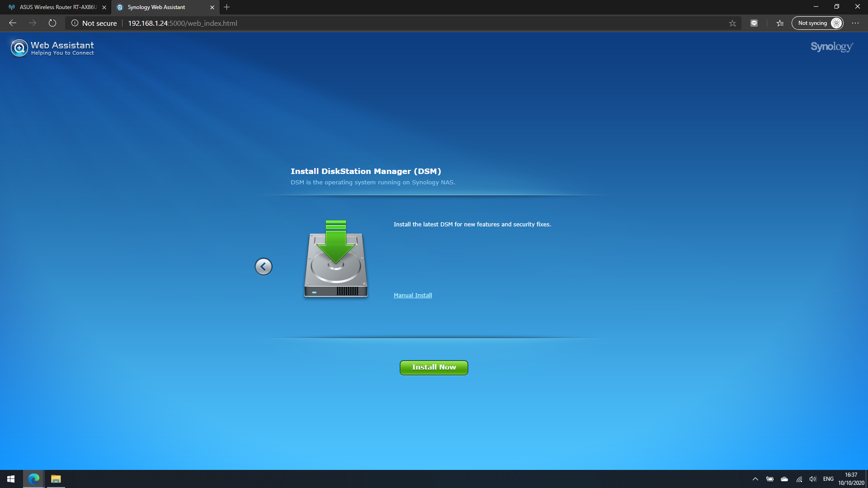868x488 pixels.
Task: Click the Web Assistant logo icon
Action: point(19,47)
